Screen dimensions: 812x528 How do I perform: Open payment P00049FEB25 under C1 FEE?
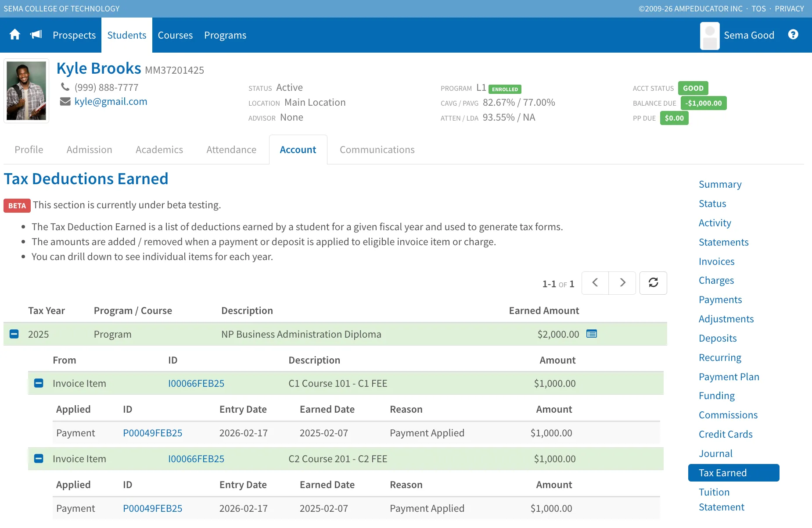click(x=153, y=433)
